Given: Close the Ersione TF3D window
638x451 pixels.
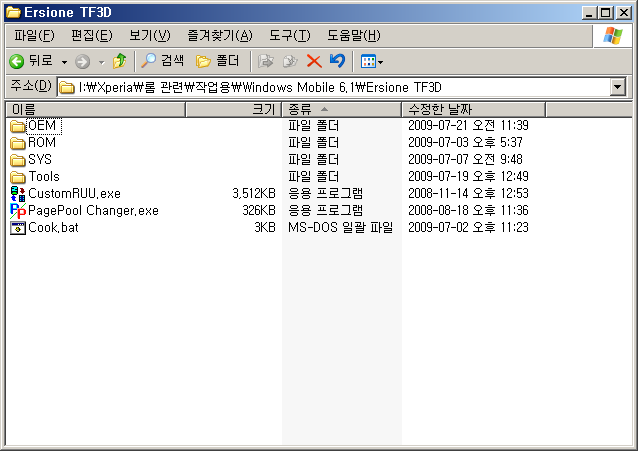Looking at the screenshot, I should pyautogui.click(x=624, y=13).
